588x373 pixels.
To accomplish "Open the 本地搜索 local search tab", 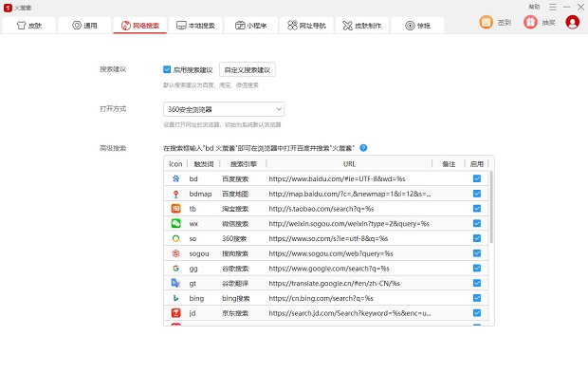I will point(195,26).
